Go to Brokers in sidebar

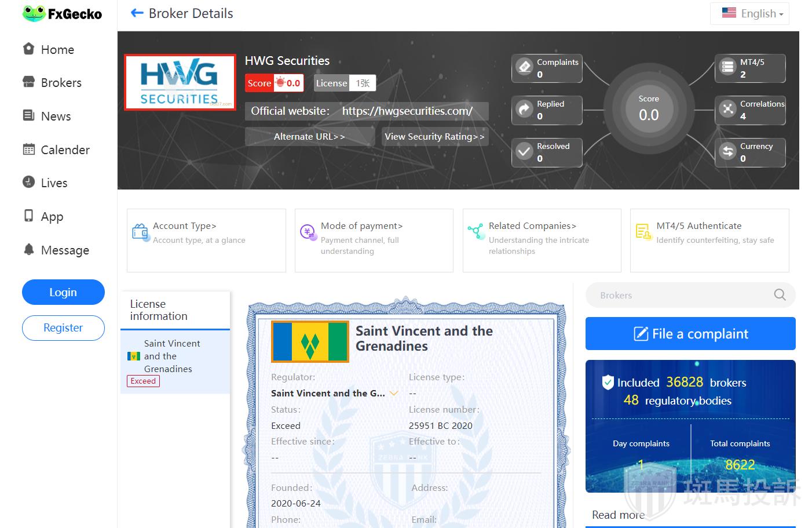point(61,83)
